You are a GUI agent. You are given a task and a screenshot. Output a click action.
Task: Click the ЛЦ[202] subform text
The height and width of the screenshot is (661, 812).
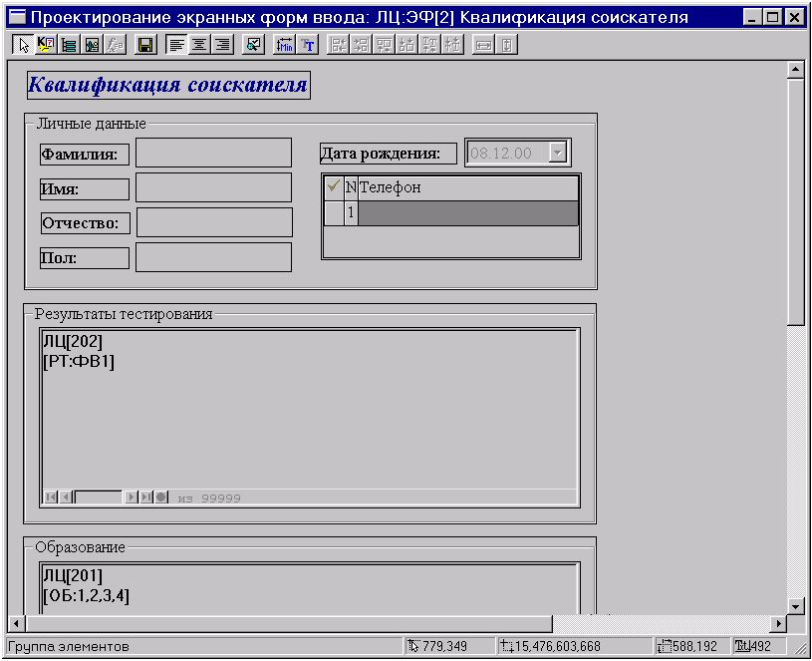[x=73, y=341]
